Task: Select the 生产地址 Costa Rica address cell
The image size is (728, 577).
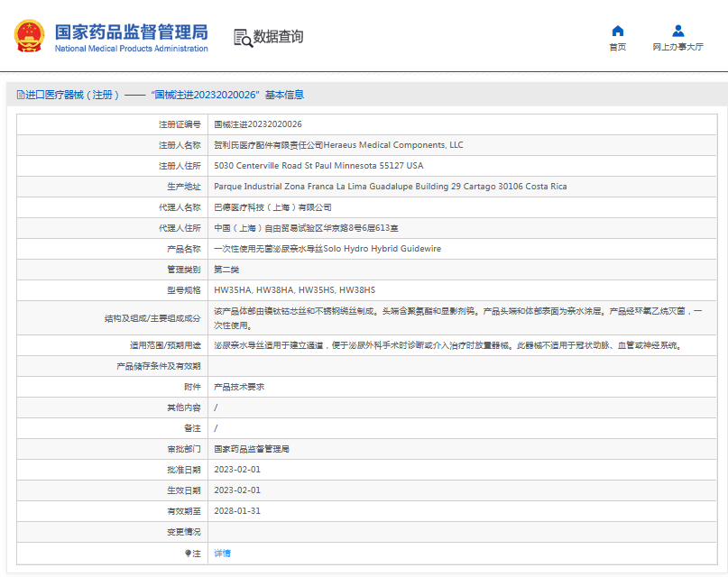Action: pyautogui.click(x=386, y=186)
